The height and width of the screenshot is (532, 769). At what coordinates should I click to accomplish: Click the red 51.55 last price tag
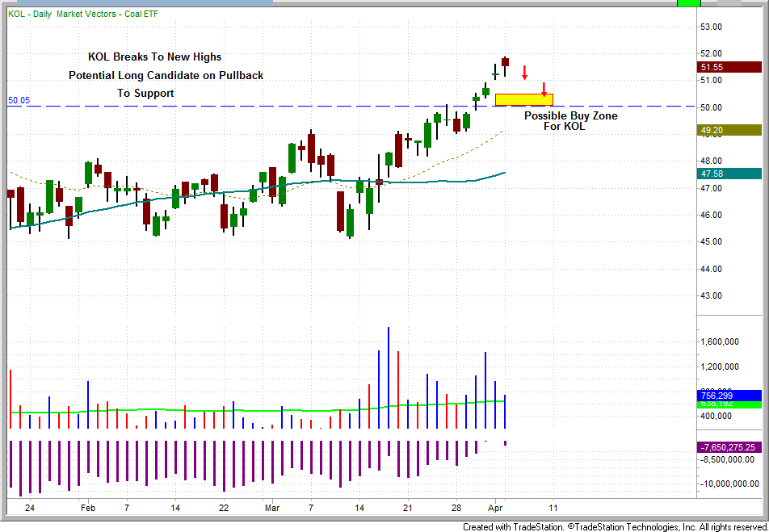pyautogui.click(x=729, y=67)
